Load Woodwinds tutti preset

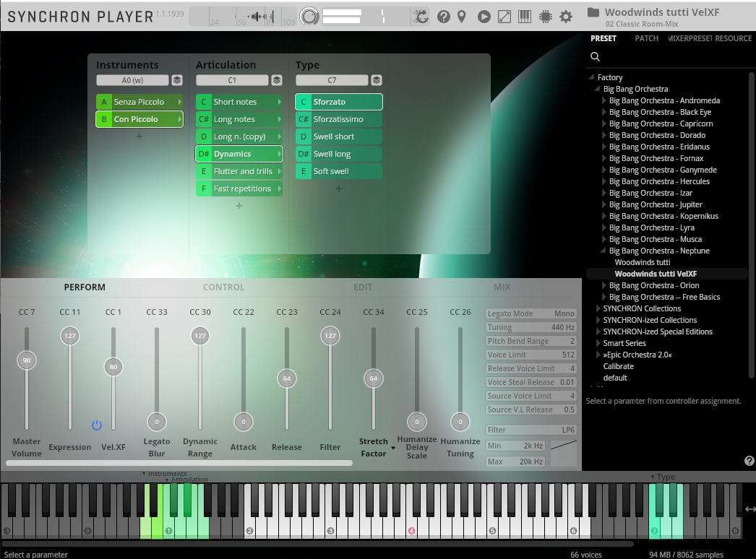click(643, 262)
